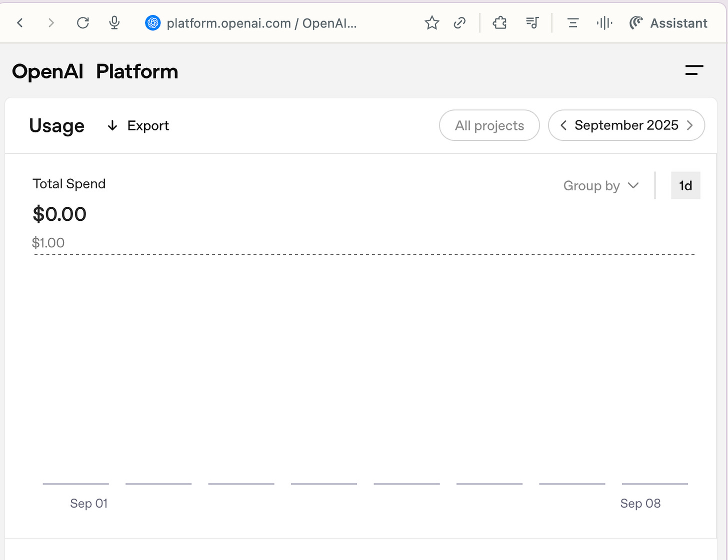The height and width of the screenshot is (560, 728).
Task: Activate the microphone icon in the toolbar
Action: point(114,23)
